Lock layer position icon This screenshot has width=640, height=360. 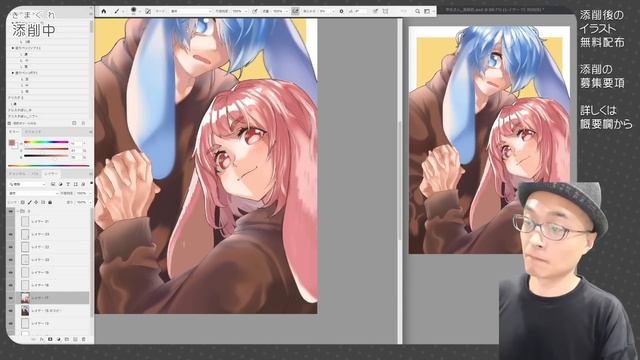tap(36, 202)
